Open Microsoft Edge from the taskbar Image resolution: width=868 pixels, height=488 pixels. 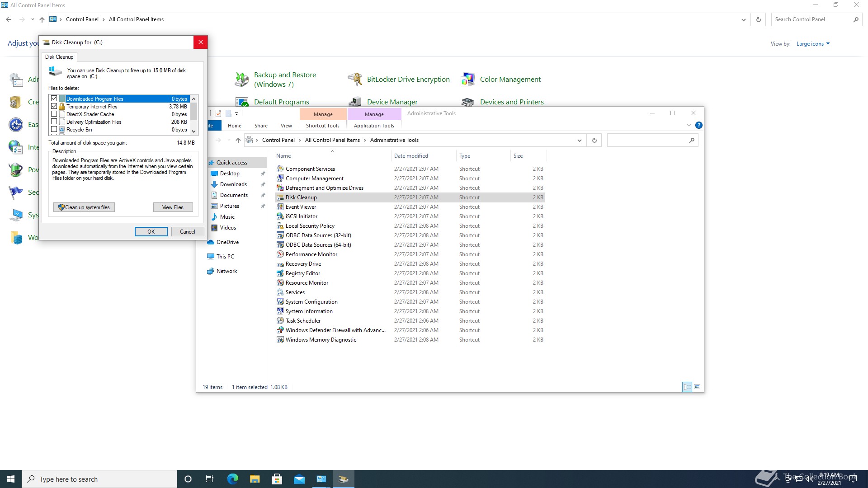232,479
